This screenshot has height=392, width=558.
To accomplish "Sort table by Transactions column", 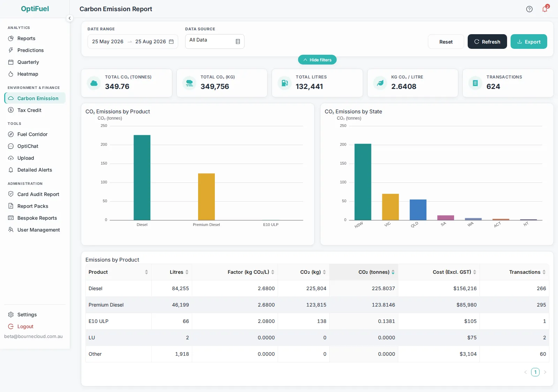I will click(x=514, y=272).
